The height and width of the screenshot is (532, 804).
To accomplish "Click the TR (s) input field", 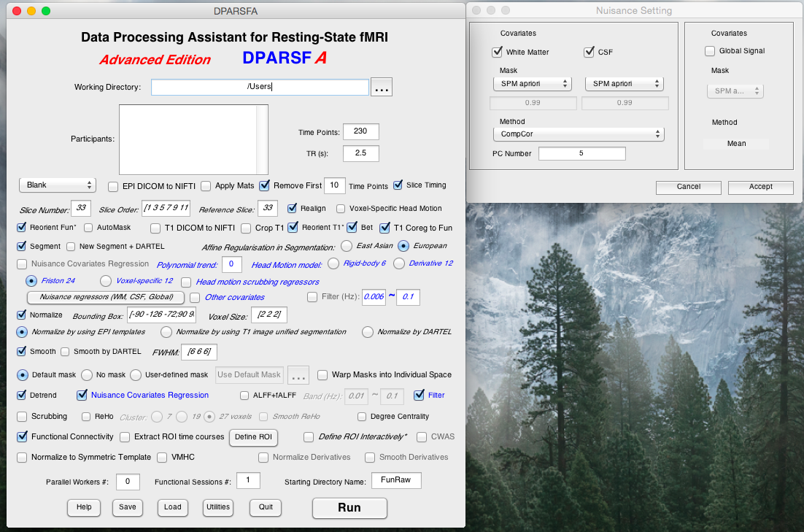I will [x=360, y=153].
